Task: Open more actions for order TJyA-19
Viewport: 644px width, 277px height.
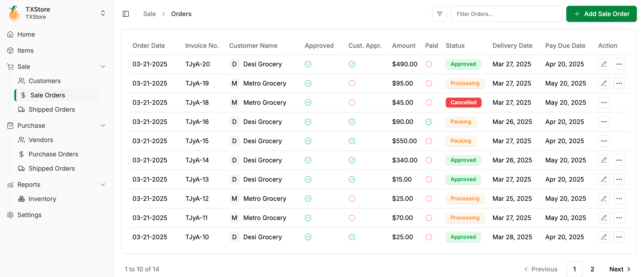Action: 619,83
